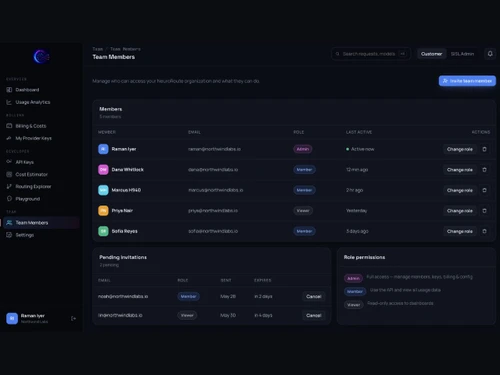Click the Raman Iyer profile avatar at the sidebar bottom
This screenshot has width=500, height=375.
tap(12, 318)
